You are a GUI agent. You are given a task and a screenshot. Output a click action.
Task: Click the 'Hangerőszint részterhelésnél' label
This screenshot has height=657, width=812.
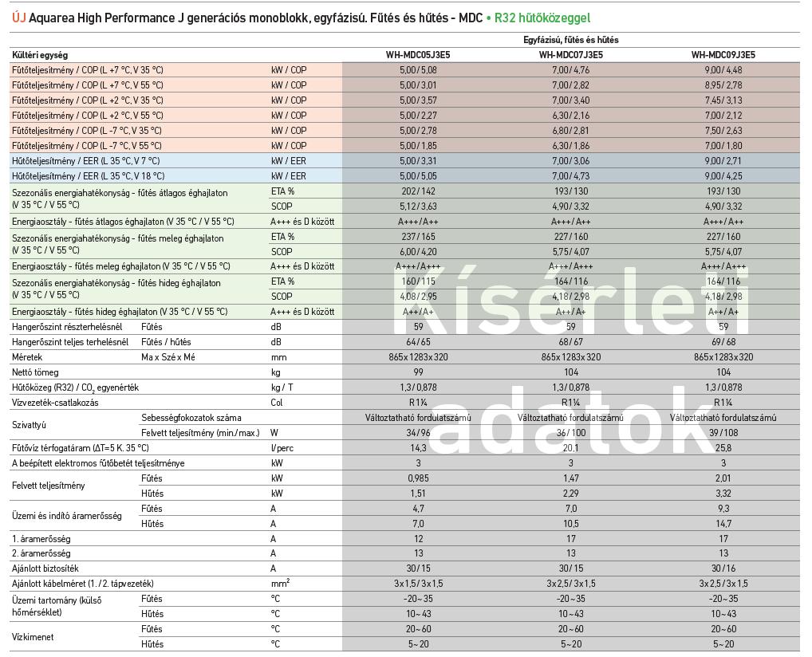click(67, 327)
